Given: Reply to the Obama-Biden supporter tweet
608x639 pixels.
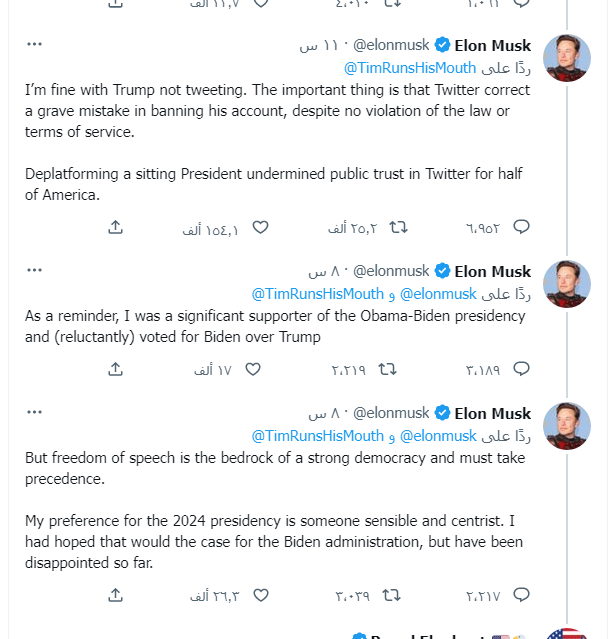Looking at the screenshot, I should point(521,370).
